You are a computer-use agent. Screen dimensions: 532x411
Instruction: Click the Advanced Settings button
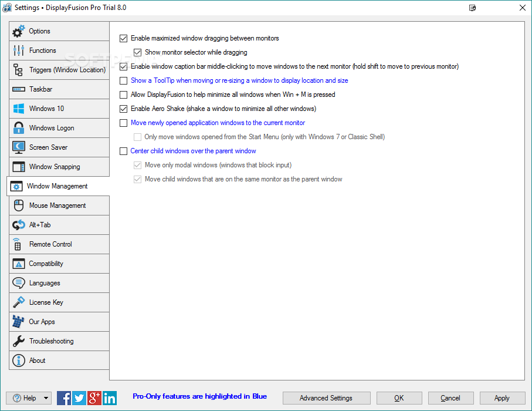pyautogui.click(x=326, y=398)
